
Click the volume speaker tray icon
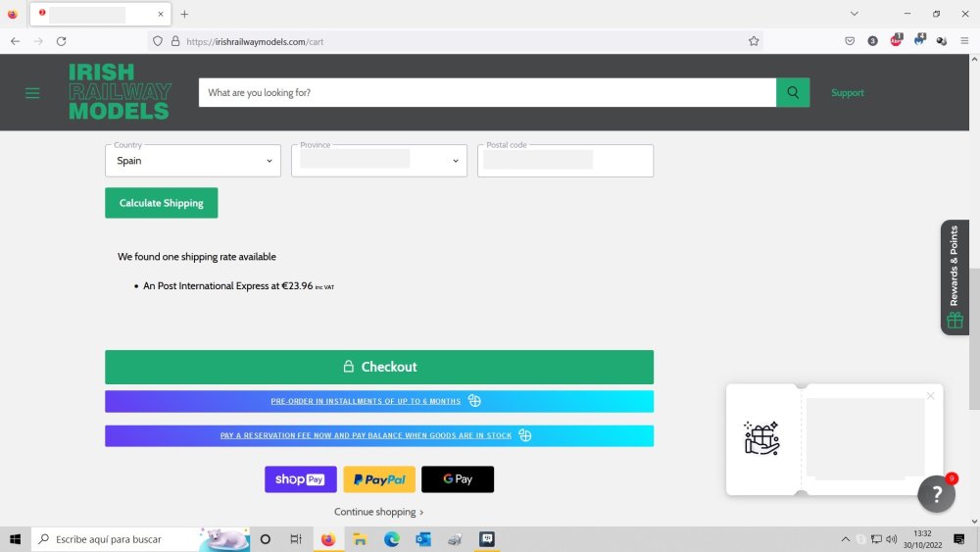[x=891, y=539]
